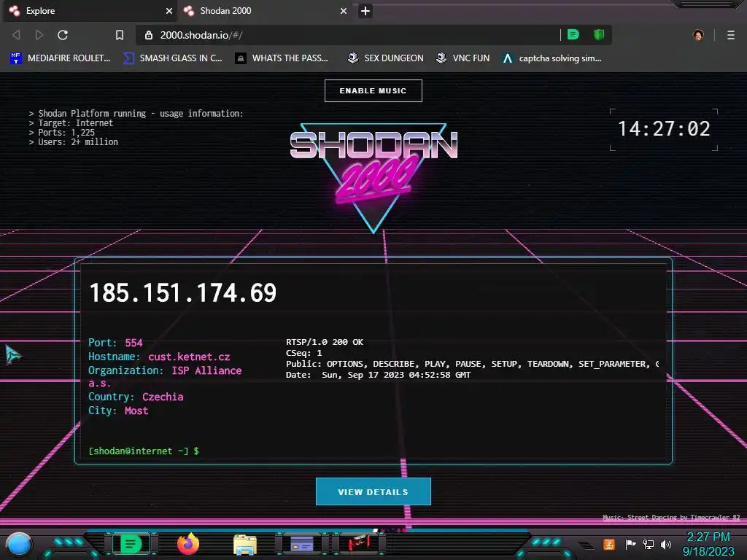Image resolution: width=747 pixels, height=560 pixels.
Task: Open the browser hamburger menu
Action: pyautogui.click(x=730, y=35)
